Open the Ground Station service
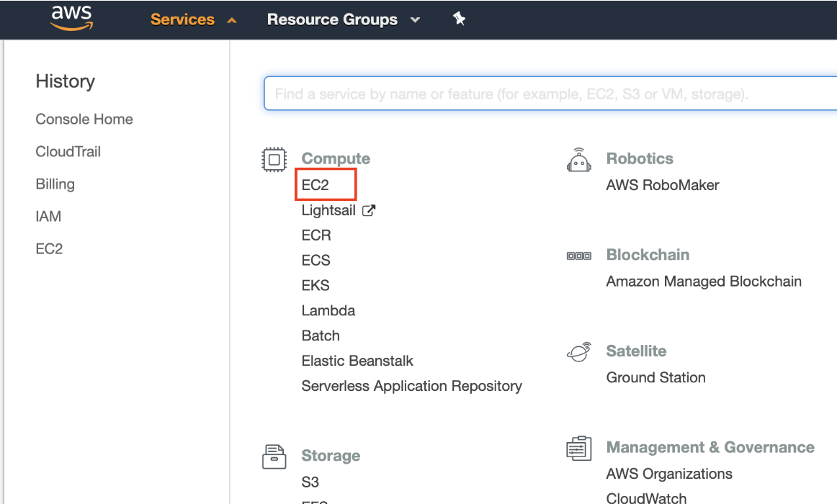Image resolution: width=837 pixels, height=504 pixels. pyautogui.click(x=655, y=377)
